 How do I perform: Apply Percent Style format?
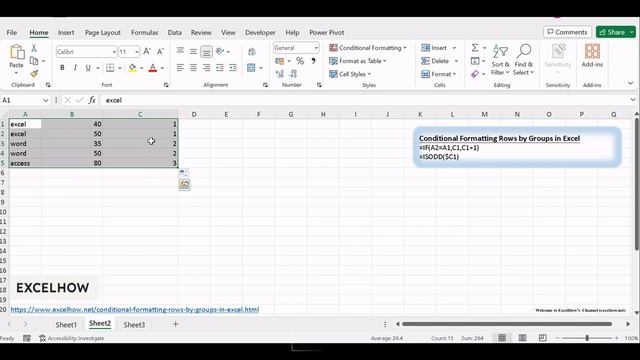click(300, 61)
